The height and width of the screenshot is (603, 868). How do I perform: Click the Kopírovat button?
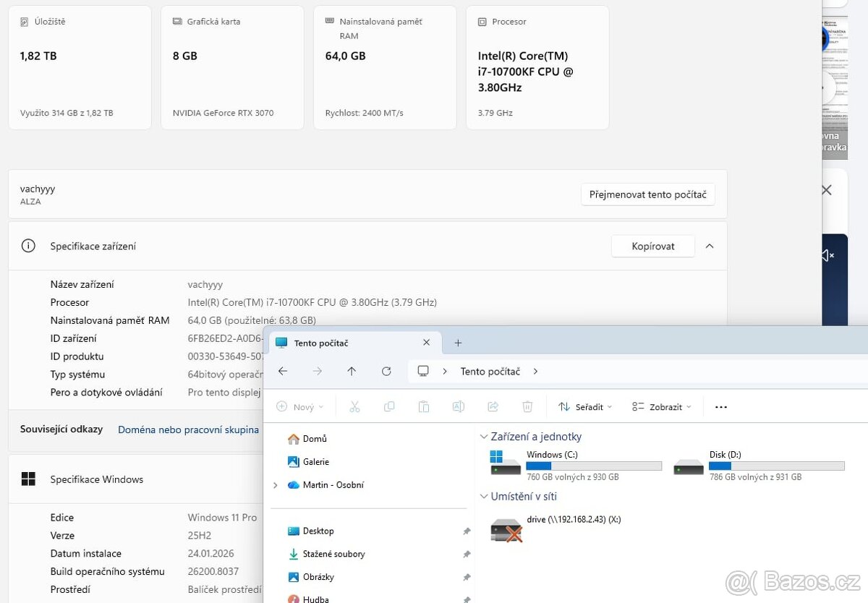(653, 246)
